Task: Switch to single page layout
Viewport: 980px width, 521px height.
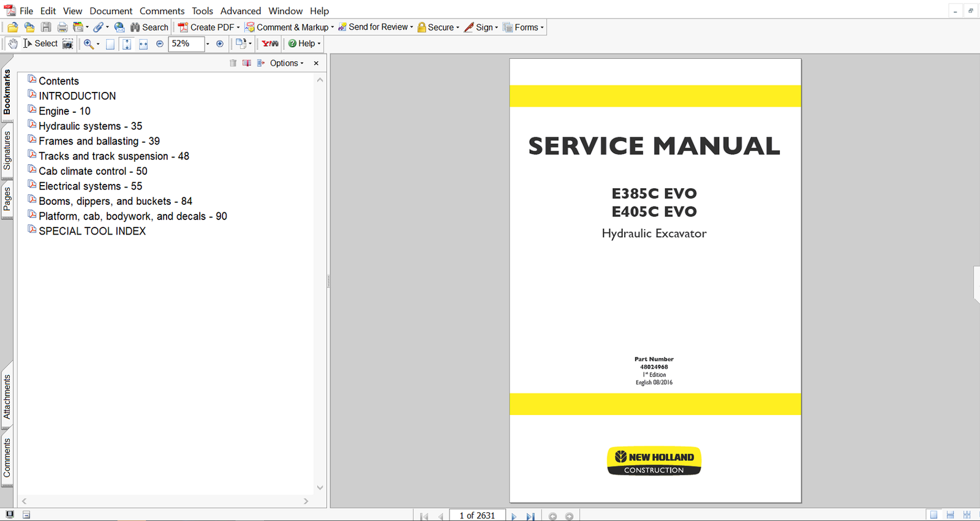Action: [933, 515]
